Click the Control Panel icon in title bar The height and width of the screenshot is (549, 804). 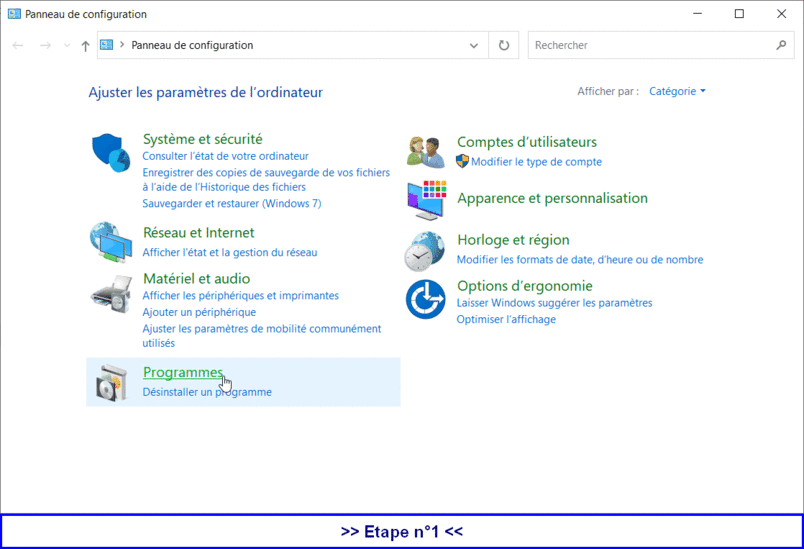(x=14, y=14)
